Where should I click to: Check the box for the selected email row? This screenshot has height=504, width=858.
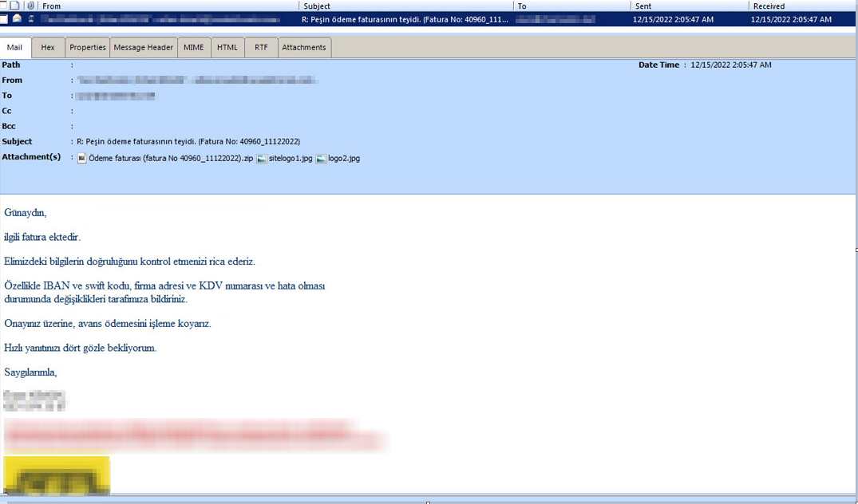pyautogui.click(x=3, y=19)
